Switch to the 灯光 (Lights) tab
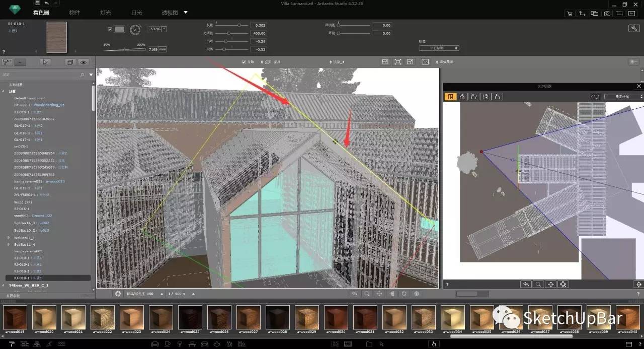The height and width of the screenshot is (349, 644). pos(106,13)
